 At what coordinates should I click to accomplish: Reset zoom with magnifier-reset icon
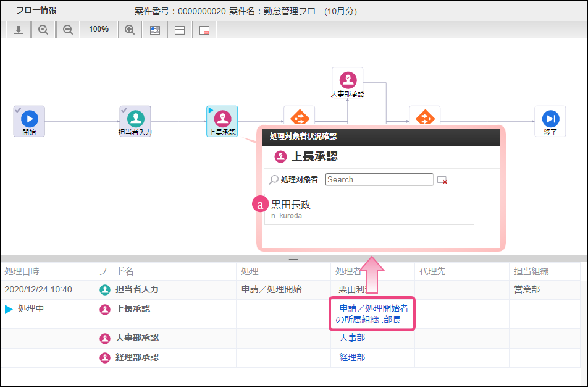click(x=43, y=30)
